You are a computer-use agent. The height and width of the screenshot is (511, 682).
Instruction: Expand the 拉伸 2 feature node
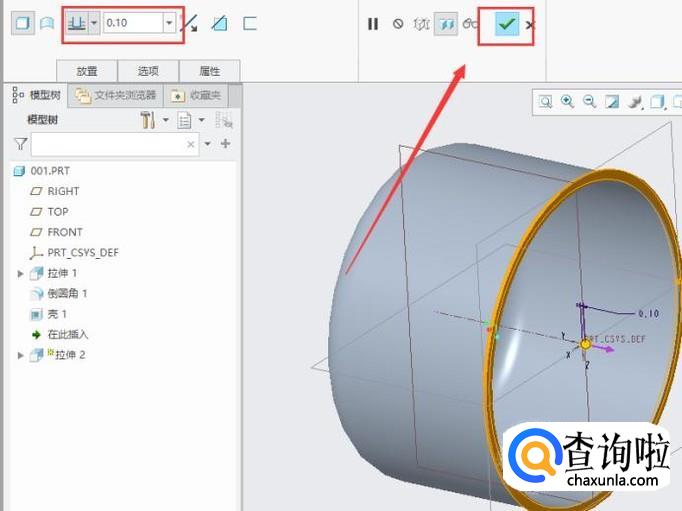pos(20,355)
